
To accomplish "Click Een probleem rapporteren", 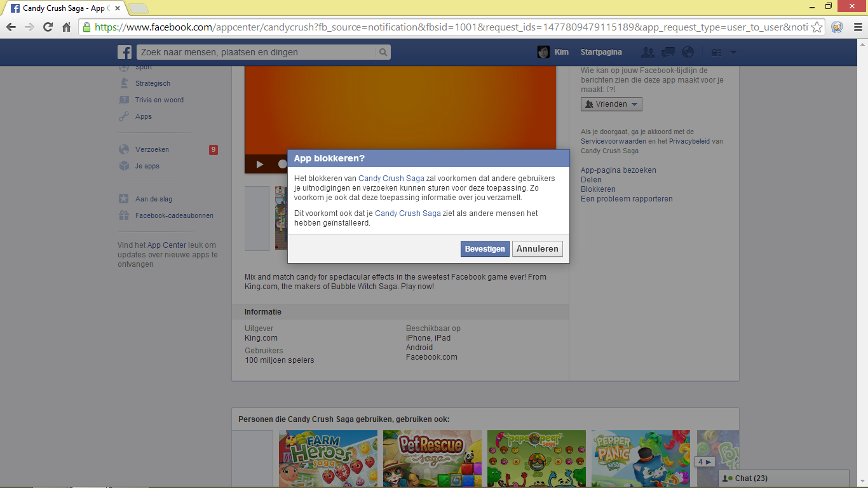I will coord(627,199).
